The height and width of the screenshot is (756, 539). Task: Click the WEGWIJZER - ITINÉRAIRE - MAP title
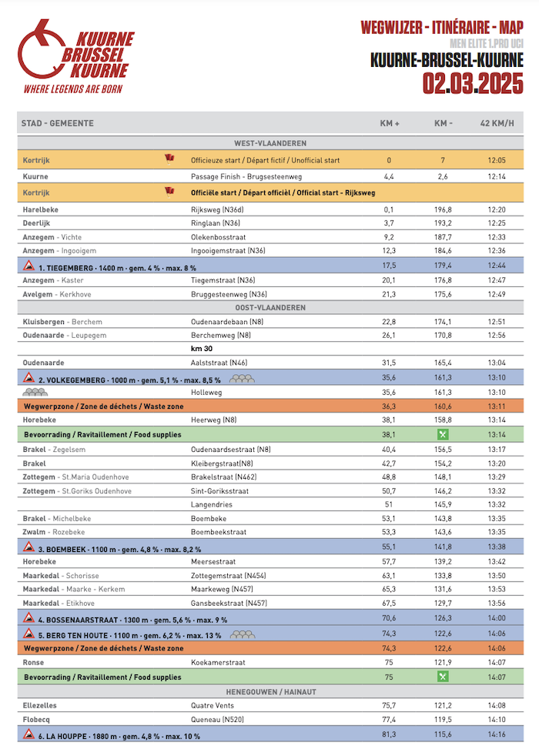[441, 28]
